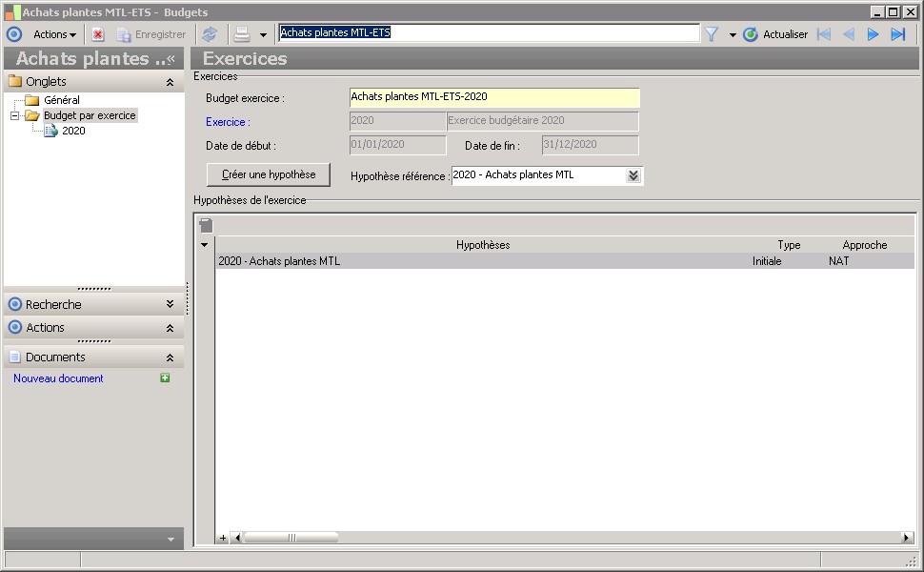Click the Nouveau document link
The width and height of the screenshot is (924, 572).
(58, 378)
